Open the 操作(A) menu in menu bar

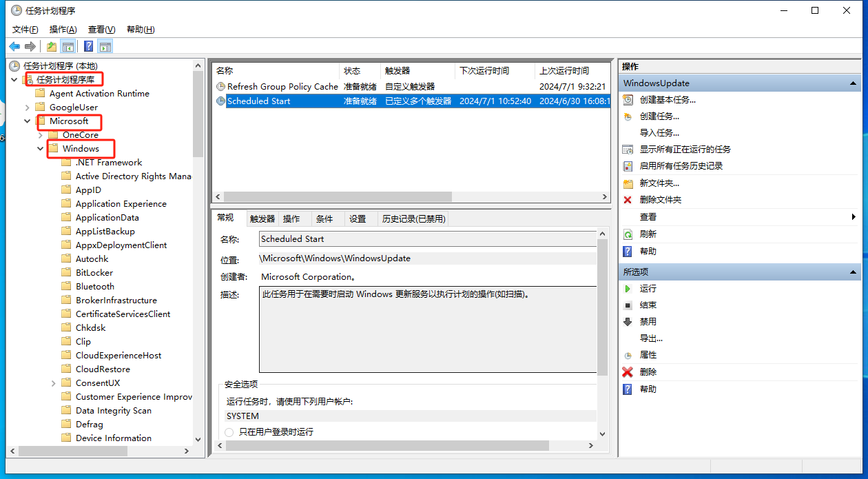click(x=63, y=29)
